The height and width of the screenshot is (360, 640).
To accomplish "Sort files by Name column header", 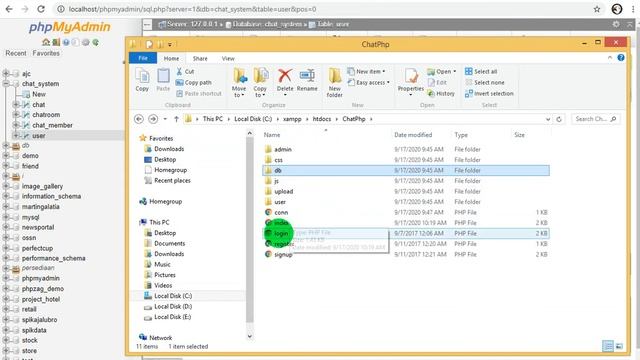I will 326,135.
